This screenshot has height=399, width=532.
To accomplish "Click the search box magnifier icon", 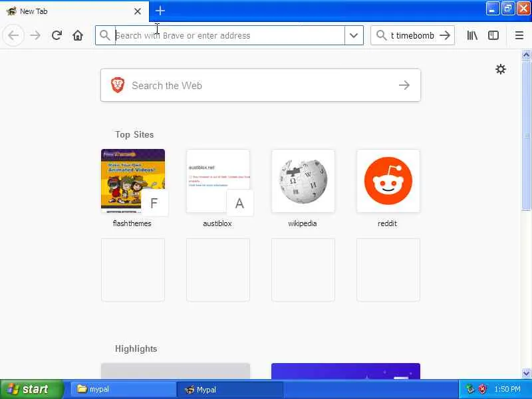I will [381, 35].
